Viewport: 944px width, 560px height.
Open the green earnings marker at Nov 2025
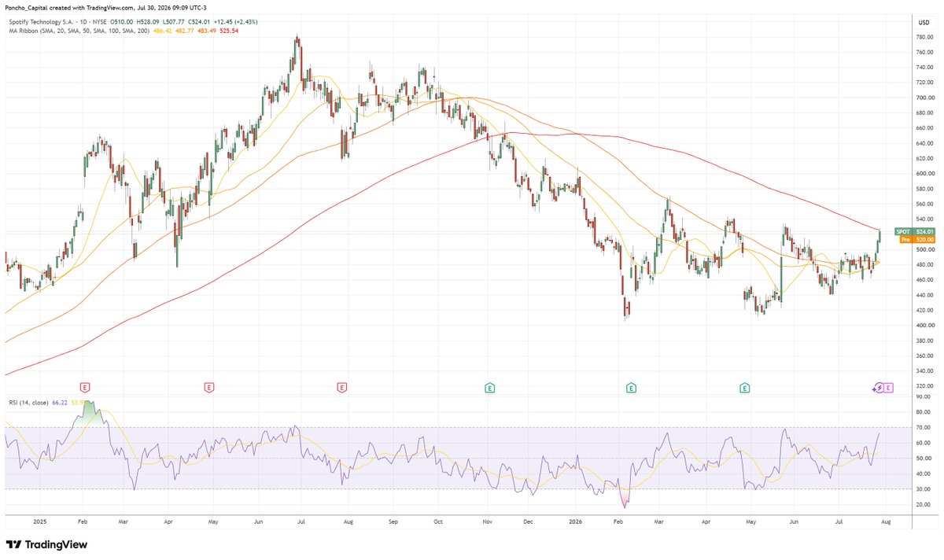[x=489, y=387]
